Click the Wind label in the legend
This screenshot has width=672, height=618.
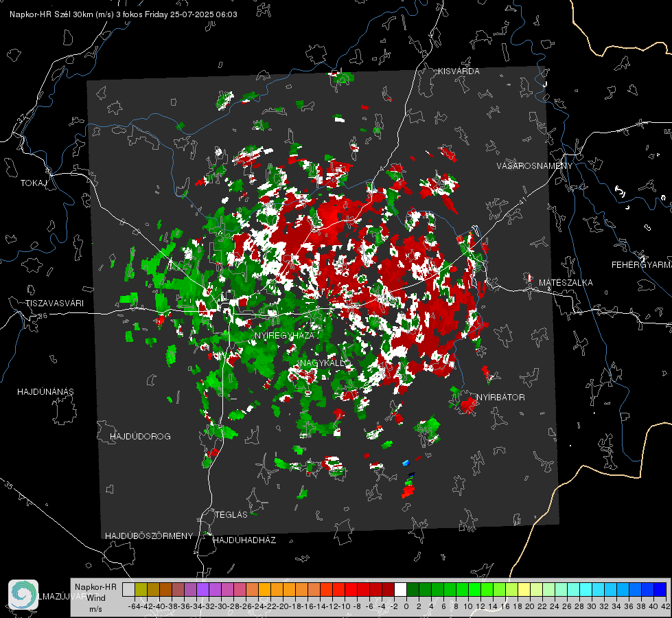(x=96, y=598)
